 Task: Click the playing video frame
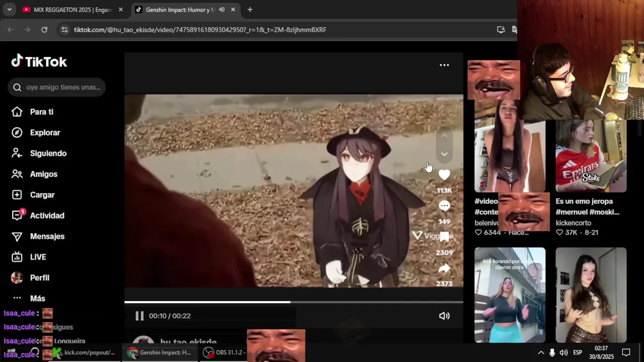[294, 191]
